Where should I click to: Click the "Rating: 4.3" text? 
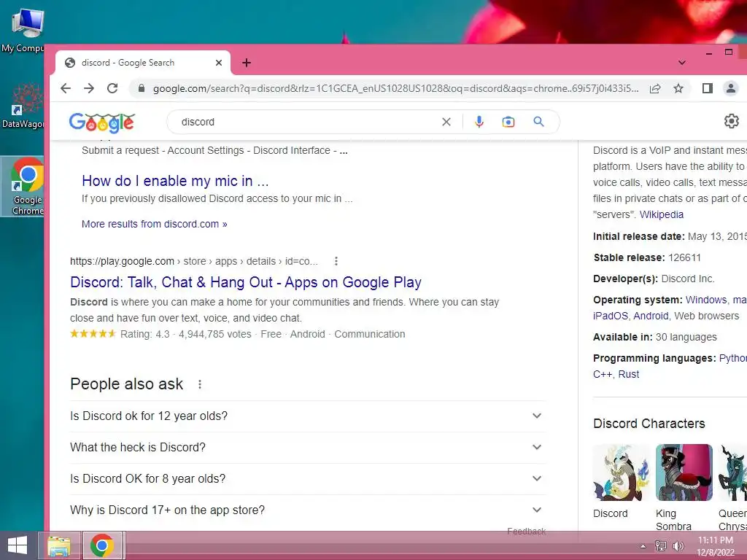coord(144,334)
